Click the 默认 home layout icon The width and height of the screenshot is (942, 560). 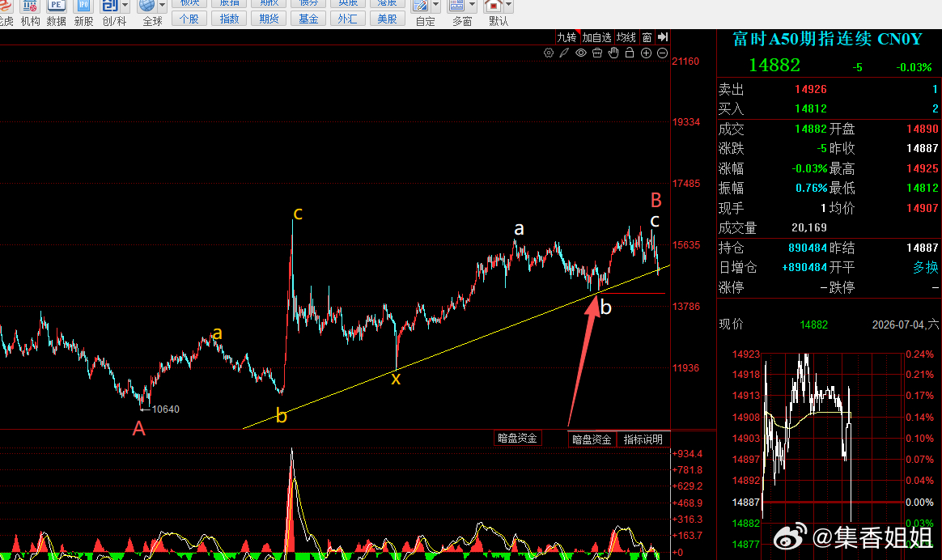coord(493,7)
